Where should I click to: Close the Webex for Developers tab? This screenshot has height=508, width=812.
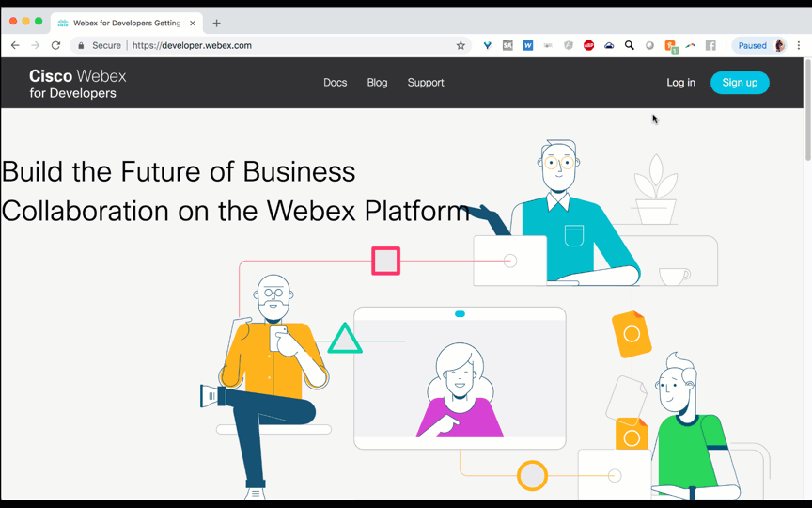[x=192, y=23]
